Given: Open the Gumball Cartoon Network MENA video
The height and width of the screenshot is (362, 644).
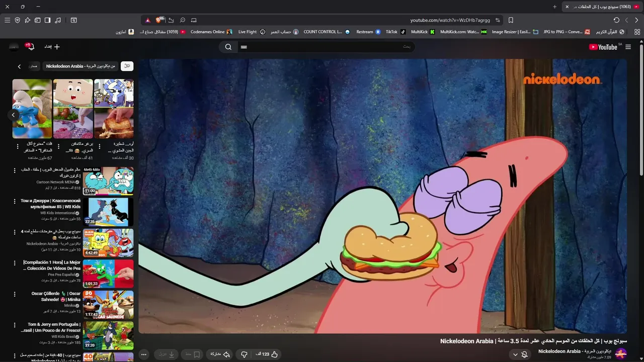Looking at the screenshot, I should [108, 181].
